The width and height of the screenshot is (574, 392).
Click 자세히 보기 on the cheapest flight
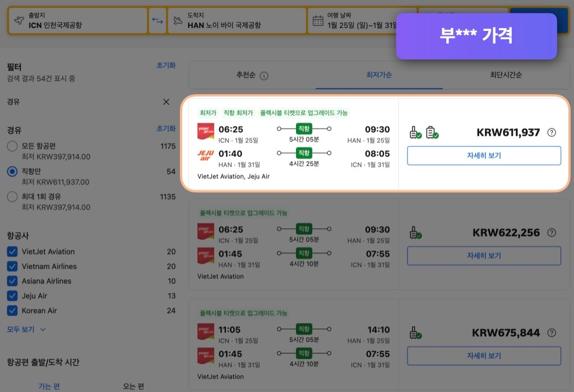[483, 156]
